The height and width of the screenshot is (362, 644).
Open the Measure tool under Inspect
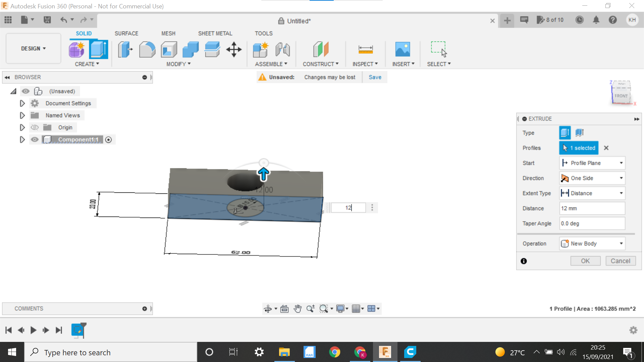365,49
